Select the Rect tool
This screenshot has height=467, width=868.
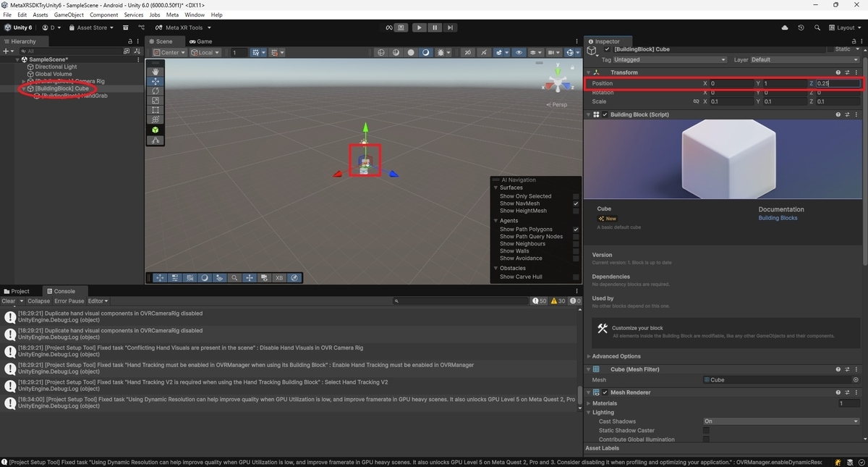coord(156,110)
